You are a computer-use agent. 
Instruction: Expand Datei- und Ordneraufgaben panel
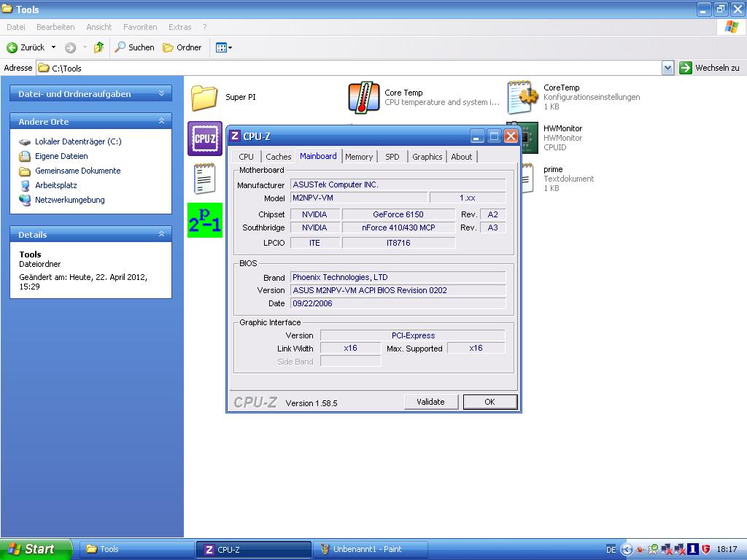161,93
